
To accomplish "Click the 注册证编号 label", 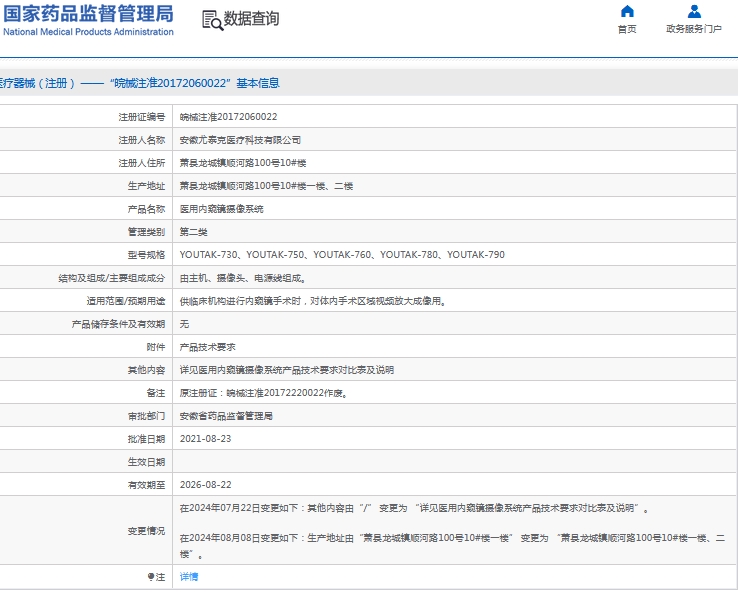I will coord(142,117).
